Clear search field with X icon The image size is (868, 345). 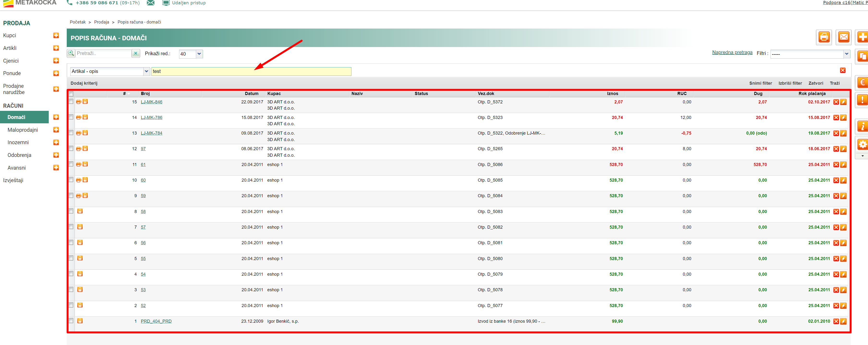pos(135,54)
